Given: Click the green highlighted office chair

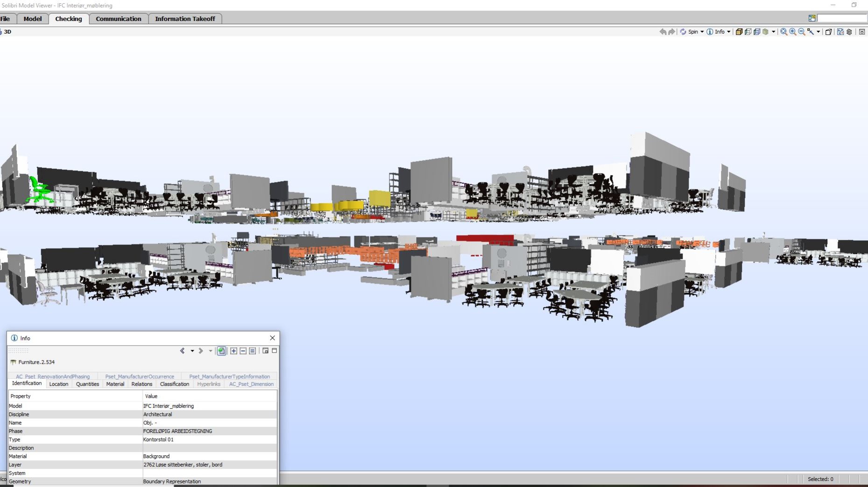Looking at the screenshot, I should [x=40, y=190].
